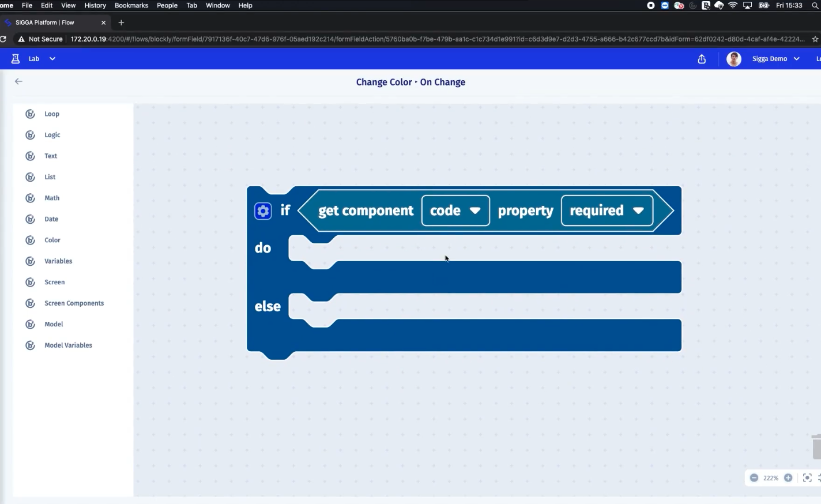Click the fit-to-screen icon
Screen dimensions: 821x504
click(x=807, y=477)
